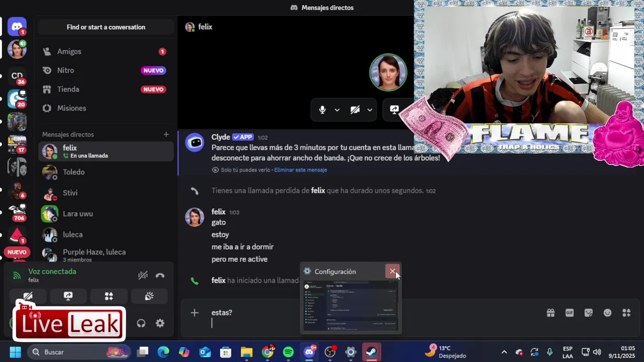Click felix's avatar in the call
This screenshot has width=644, height=362.
tap(388, 72)
